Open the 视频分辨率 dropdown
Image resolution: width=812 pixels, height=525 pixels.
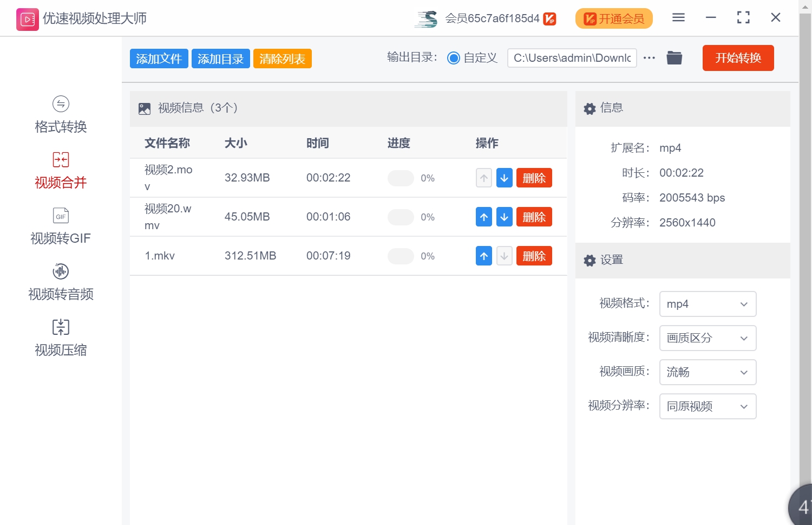point(707,406)
